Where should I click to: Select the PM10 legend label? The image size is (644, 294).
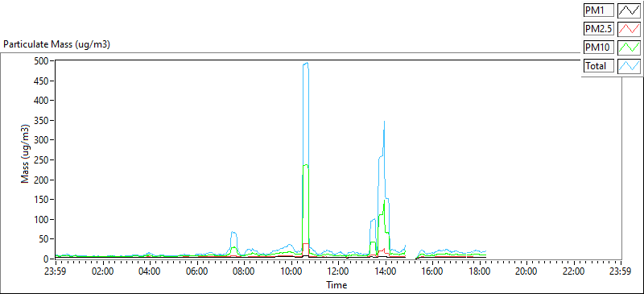pos(599,47)
